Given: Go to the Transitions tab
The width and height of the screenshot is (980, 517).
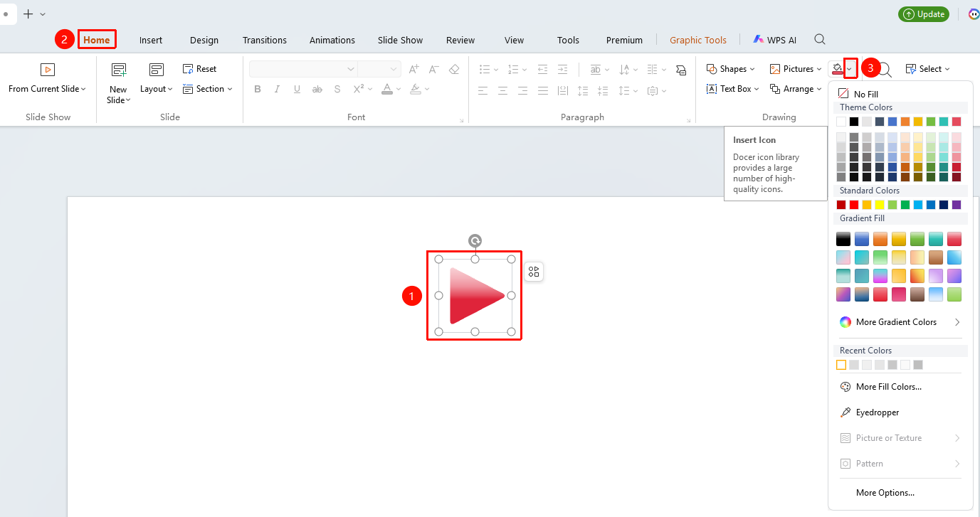Looking at the screenshot, I should coord(265,40).
